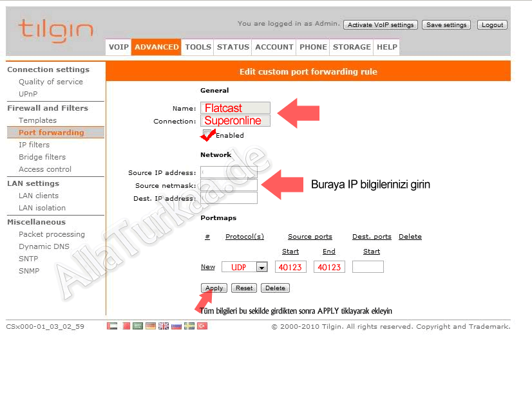532x397 pixels.
Task: Open Dynamic DNS settings page
Action: (44, 246)
